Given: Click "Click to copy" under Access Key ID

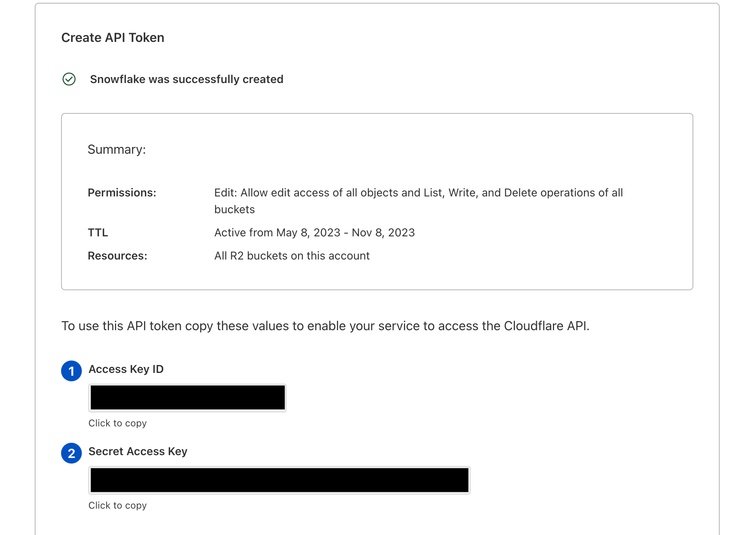Looking at the screenshot, I should tap(118, 423).
